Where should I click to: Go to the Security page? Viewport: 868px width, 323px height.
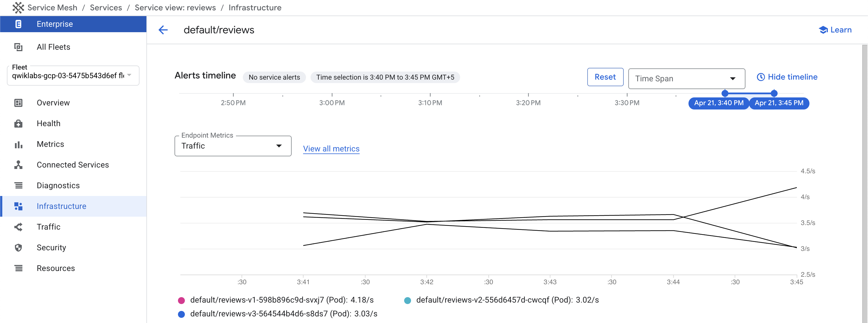click(x=73, y=248)
